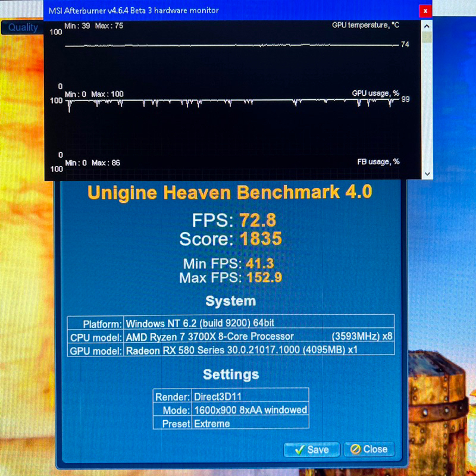Click the Score value 1835

tap(261, 239)
